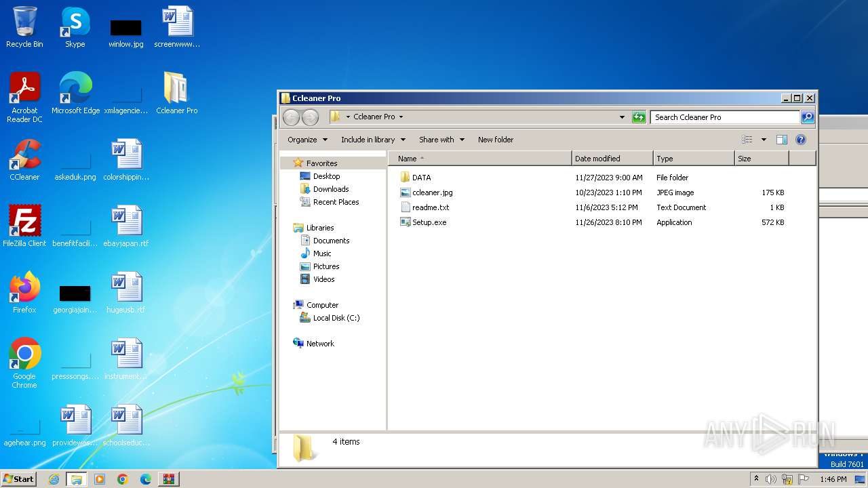This screenshot has width=868, height=488.
Task: Sort files by the Size column
Action: point(762,159)
